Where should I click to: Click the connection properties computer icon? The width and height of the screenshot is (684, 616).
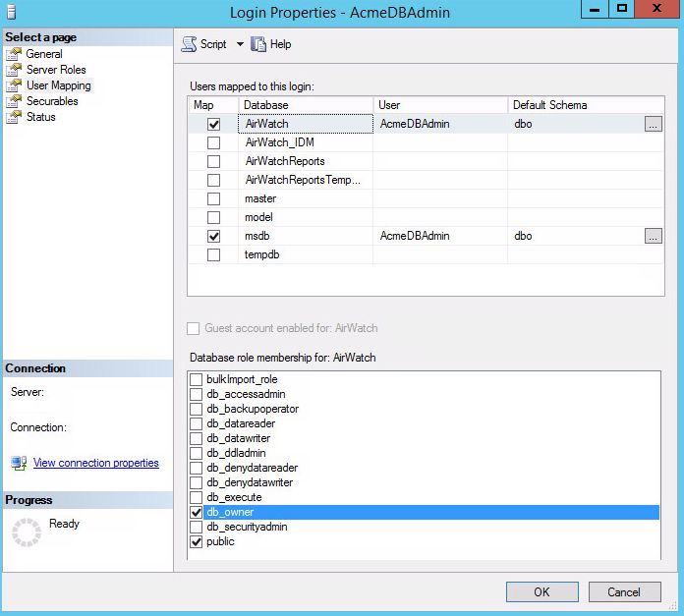tap(19, 463)
